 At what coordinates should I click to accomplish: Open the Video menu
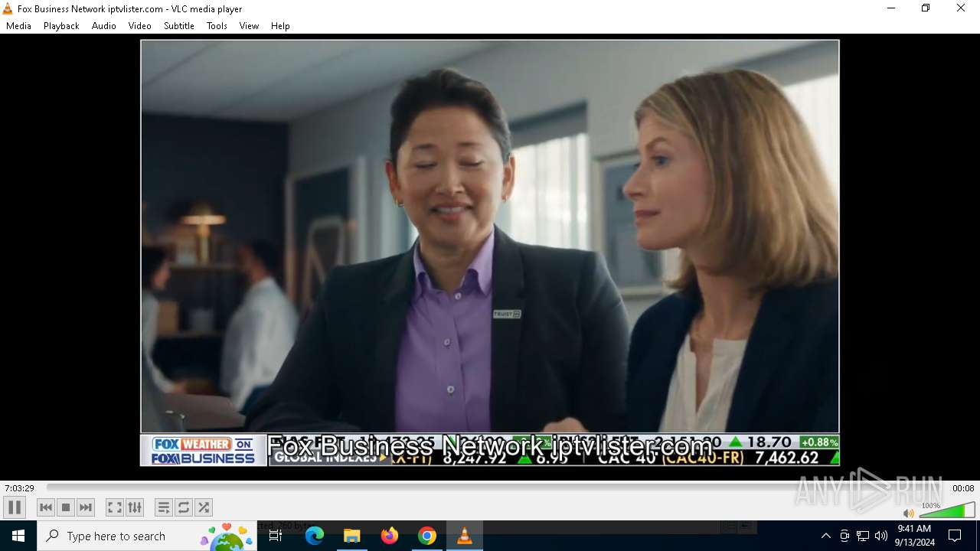[x=140, y=26]
